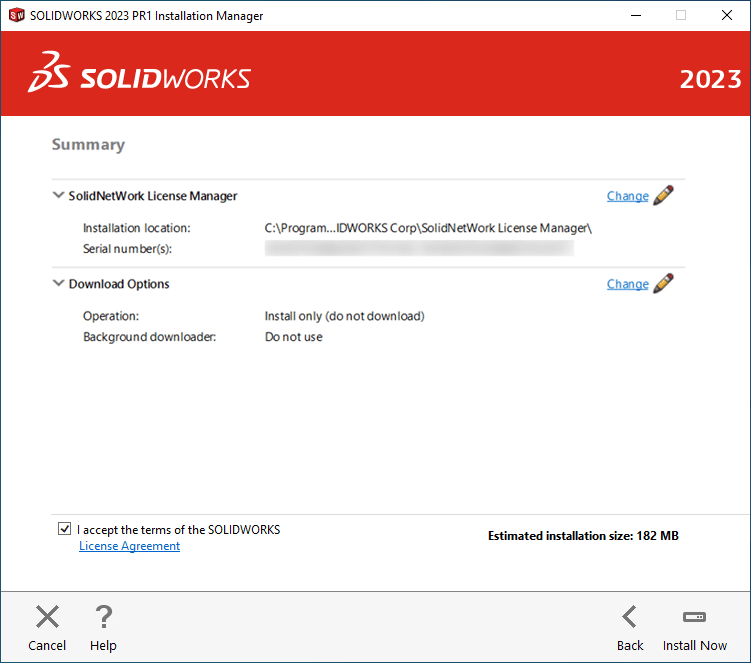Close the Installation Manager window
The image size is (751, 663).
point(727,15)
